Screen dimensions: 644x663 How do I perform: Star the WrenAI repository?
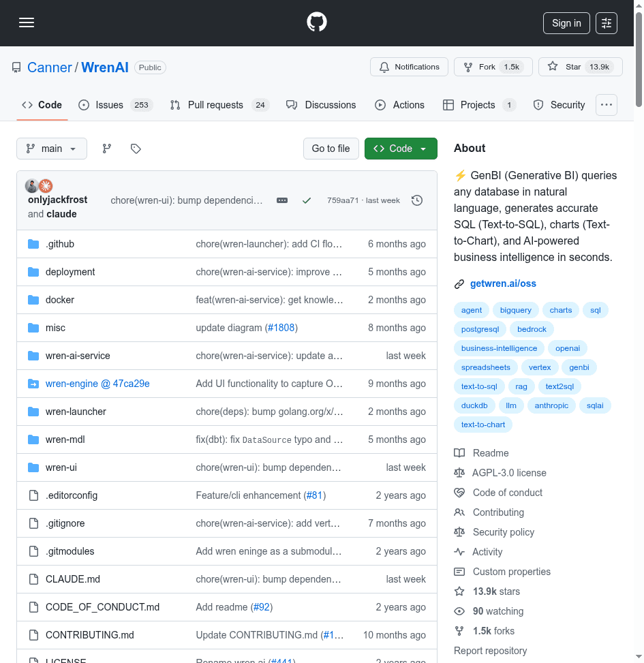pos(580,67)
